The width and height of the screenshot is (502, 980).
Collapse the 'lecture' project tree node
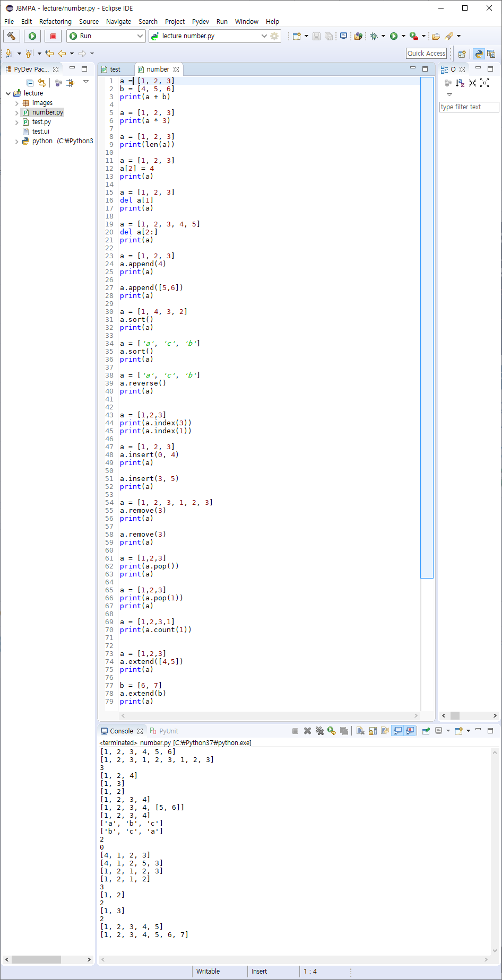[x=8, y=93]
